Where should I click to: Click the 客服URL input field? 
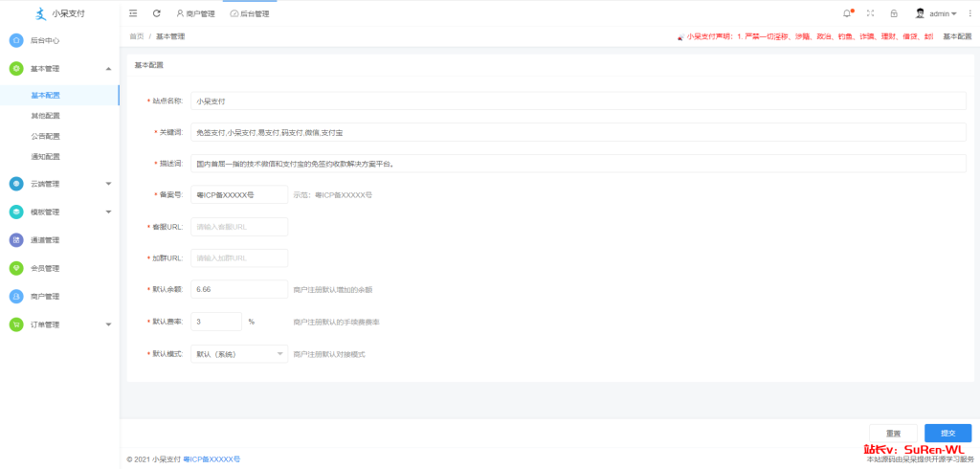pyautogui.click(x=239, y=227)
